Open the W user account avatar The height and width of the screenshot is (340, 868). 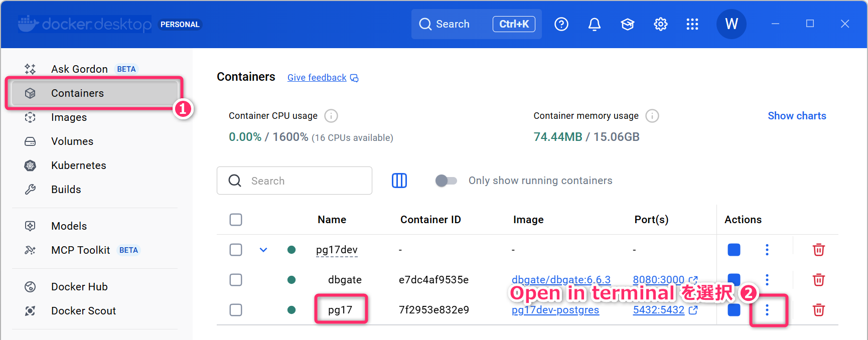coord(731,24)
